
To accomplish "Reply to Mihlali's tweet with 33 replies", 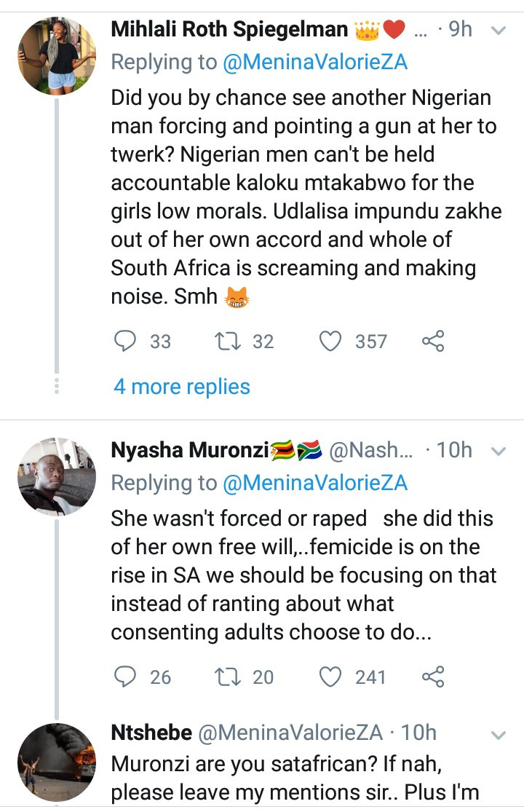I will [126, 341].
